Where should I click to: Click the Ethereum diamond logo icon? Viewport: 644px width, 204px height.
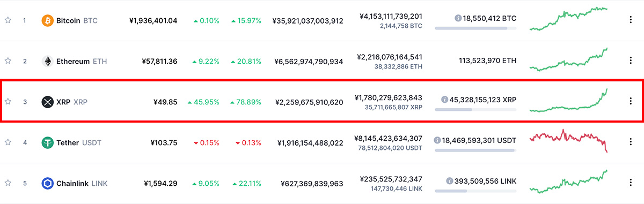pyautogui.click(x=48, y=61)
